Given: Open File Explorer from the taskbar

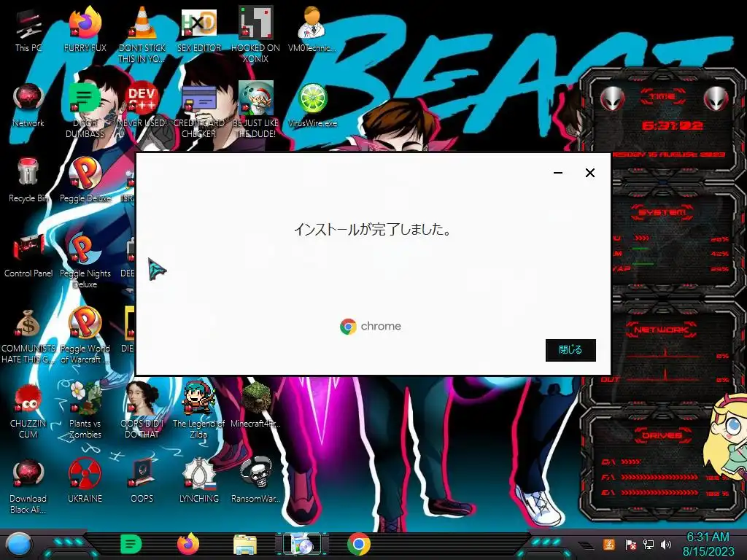Looking at the screenshot, I should tap(245, 545).
